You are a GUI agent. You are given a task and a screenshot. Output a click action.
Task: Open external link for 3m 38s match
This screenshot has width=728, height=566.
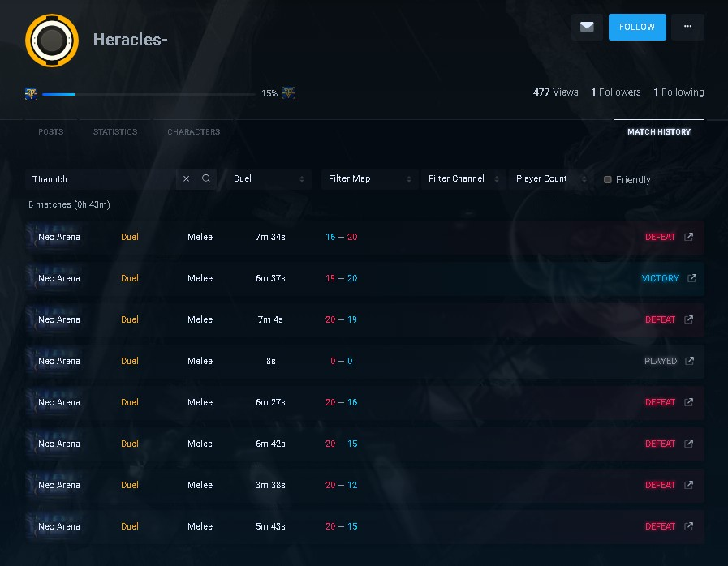[689, 485]
